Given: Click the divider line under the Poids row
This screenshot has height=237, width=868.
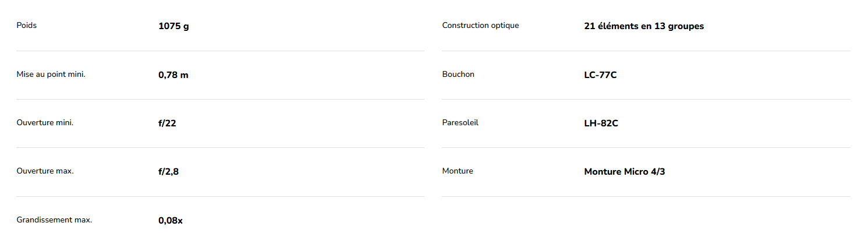Looking at the screenshot, I should click(x=220, y=51).
